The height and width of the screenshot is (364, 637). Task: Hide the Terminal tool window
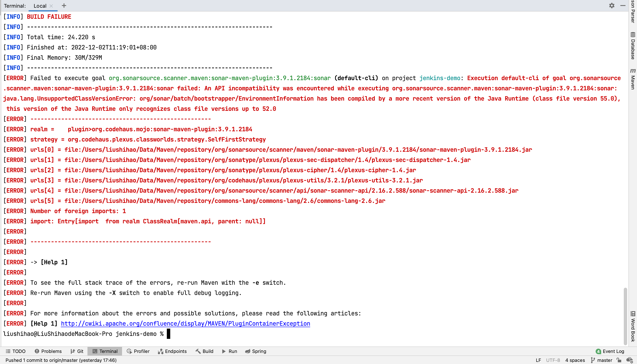tap(623, 6)
